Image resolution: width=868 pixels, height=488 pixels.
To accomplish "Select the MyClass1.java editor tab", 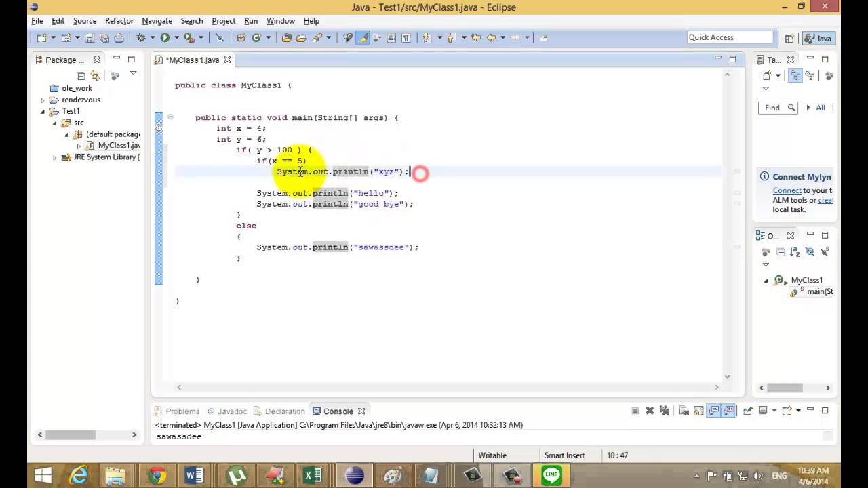I will (193, 60).
